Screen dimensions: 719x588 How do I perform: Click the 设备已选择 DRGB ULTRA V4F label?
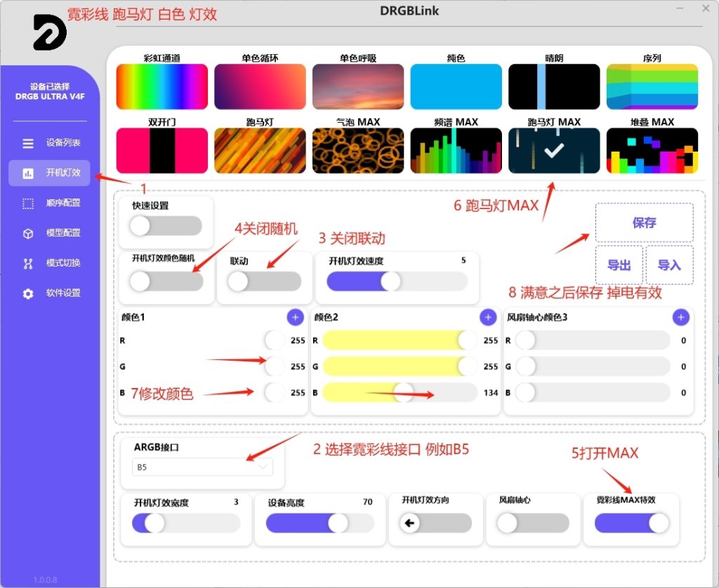[50, 92]
